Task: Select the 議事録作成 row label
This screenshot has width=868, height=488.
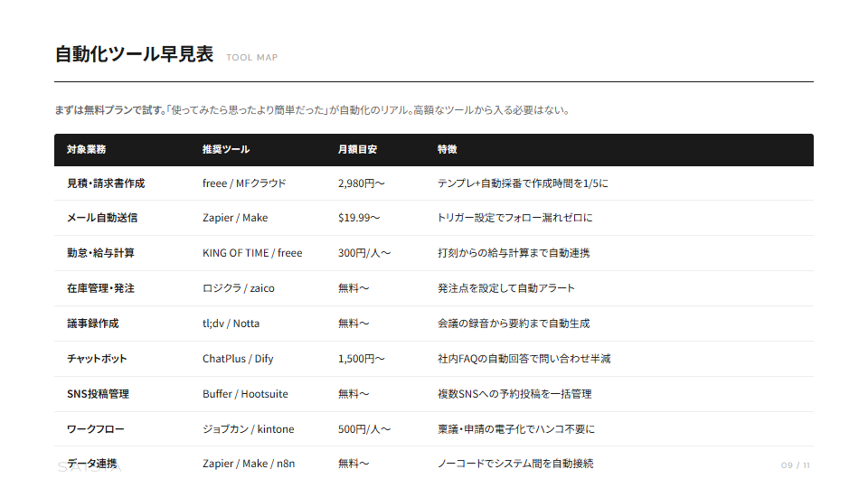Action: (x=93, y=324)
